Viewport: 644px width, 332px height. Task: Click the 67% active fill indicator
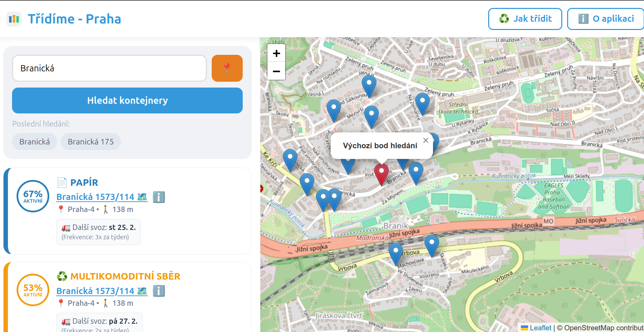(33, 196)
